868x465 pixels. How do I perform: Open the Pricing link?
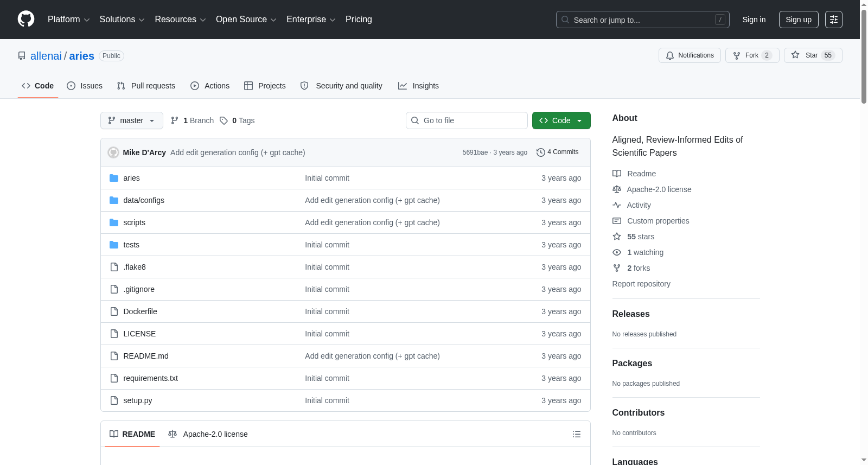coord(359,20)
